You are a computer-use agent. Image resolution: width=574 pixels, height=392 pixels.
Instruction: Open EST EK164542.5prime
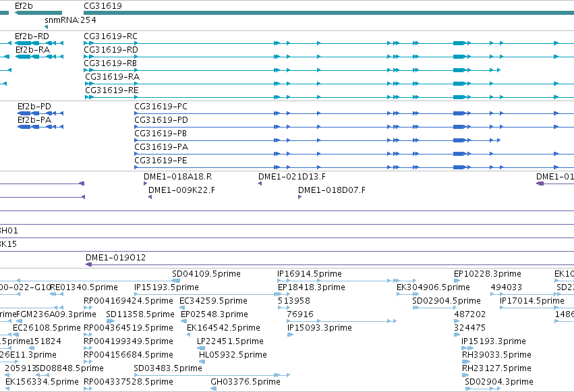tap(224, 328)
